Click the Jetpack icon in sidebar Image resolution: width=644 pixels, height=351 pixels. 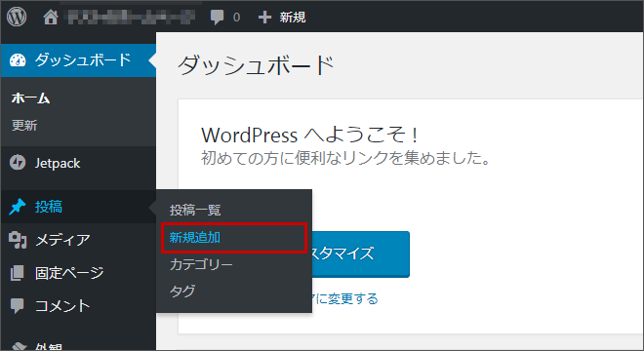(18, 163)
